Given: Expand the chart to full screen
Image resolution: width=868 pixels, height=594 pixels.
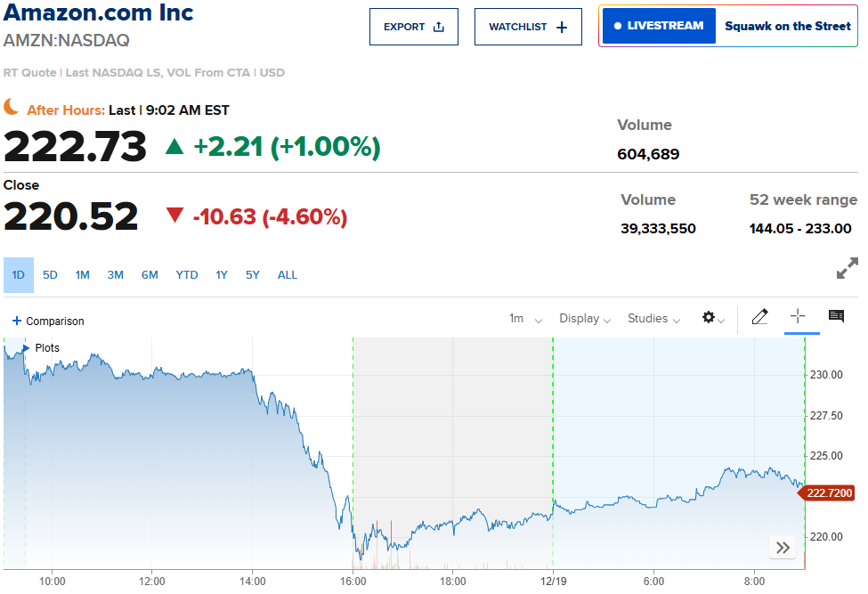Looking at the screenshot, I should 848,268.
